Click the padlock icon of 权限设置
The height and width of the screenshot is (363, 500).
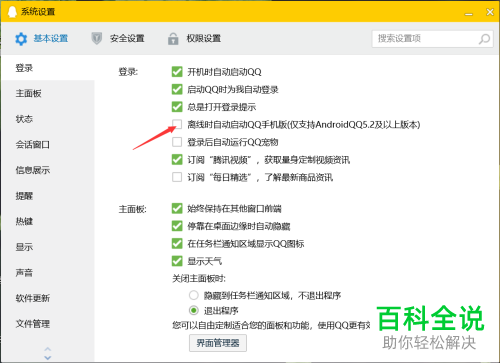click(x=173, y=39)
